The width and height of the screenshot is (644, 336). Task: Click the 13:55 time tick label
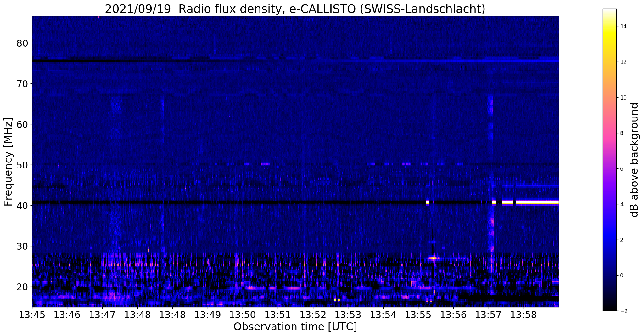(418, 315)
